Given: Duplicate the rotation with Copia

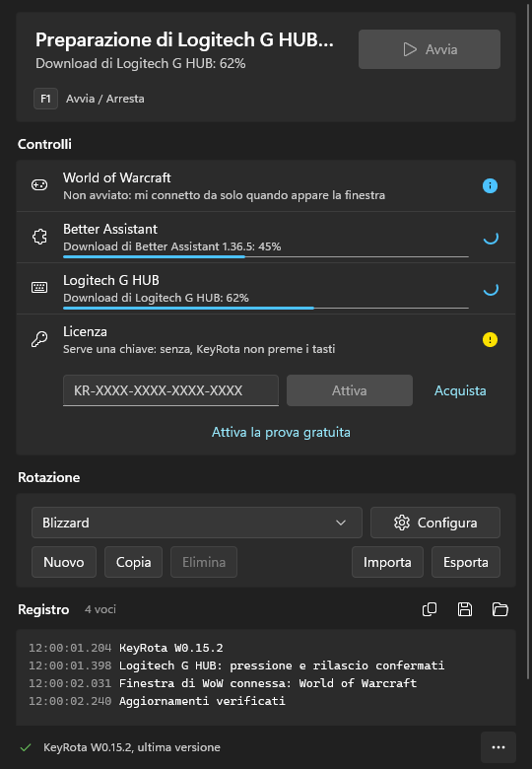Looking at the screenshot, I should [133, 562].
